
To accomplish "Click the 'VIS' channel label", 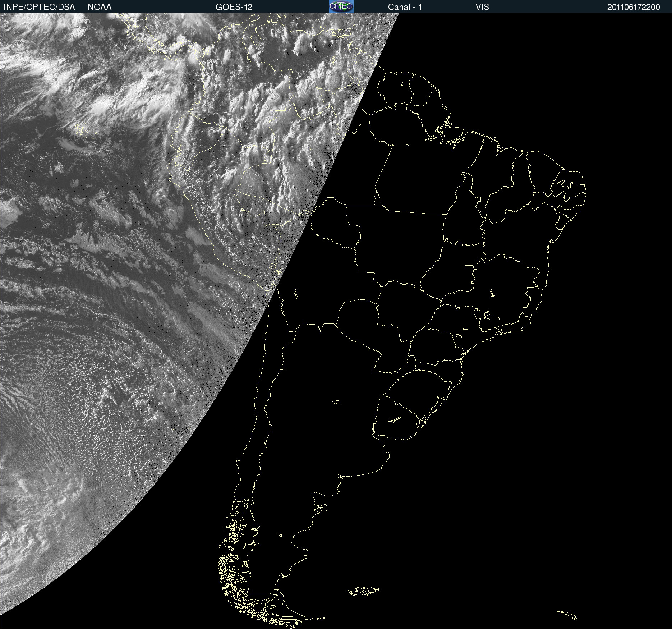I will pos(482,7).
